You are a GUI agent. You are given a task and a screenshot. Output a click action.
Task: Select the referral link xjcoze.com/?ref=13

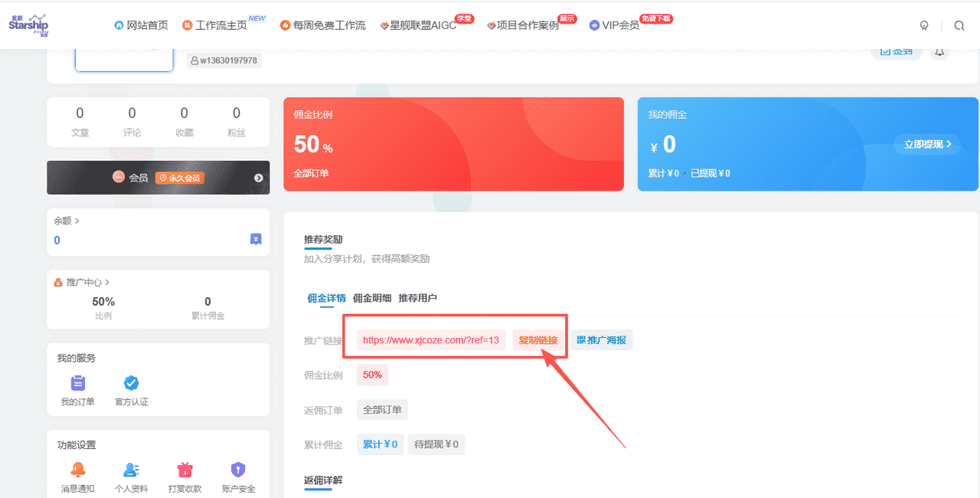431,339
